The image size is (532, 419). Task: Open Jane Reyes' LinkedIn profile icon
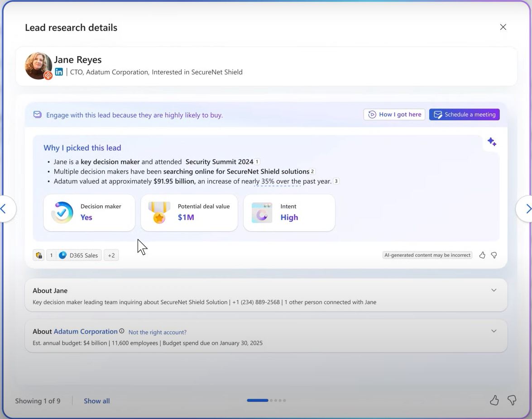(x=59, y=72)
